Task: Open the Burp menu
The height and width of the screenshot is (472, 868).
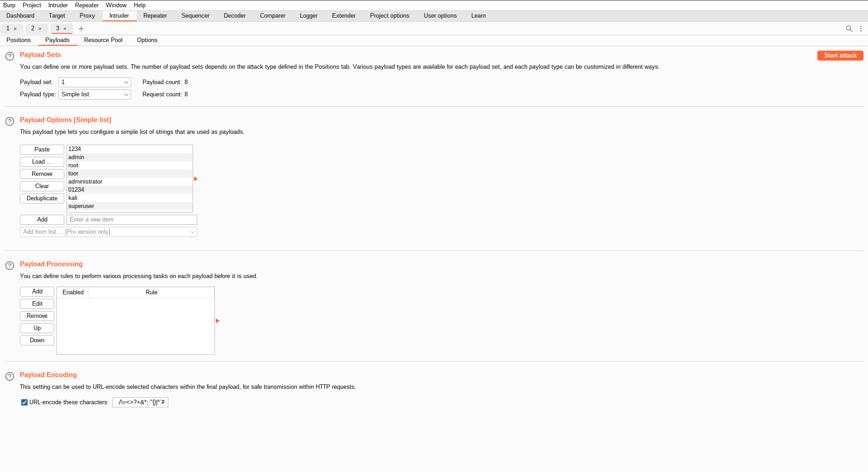Action: pos(9,5)
